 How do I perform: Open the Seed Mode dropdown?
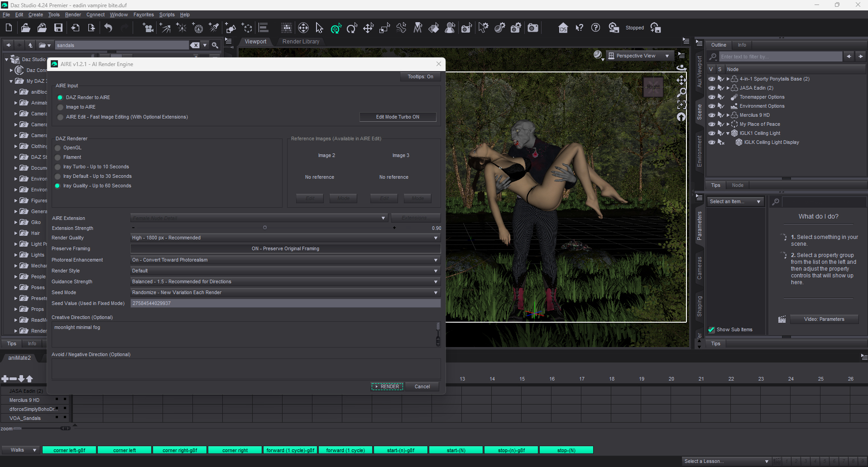click(285, 292)
